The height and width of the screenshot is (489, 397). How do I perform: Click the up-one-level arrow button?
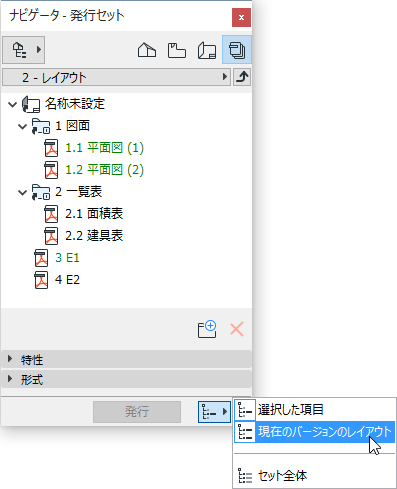tap(242, 77)
